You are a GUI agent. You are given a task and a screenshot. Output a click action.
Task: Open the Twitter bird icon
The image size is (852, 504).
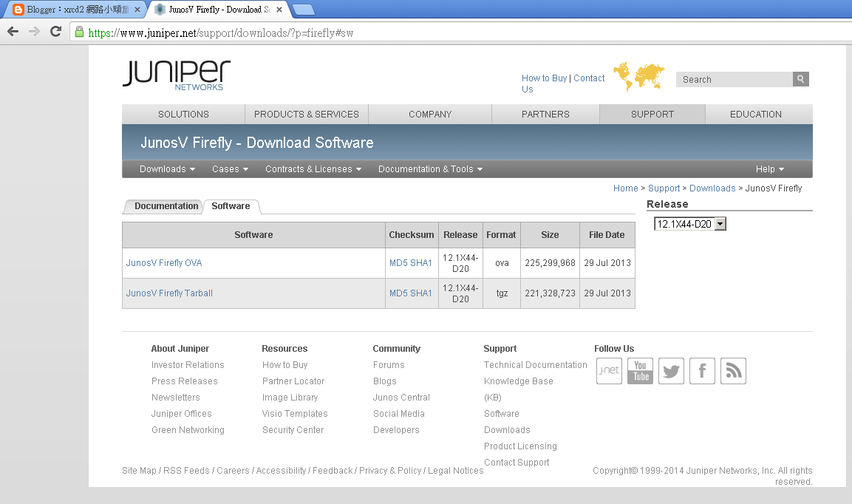point(671,371)
